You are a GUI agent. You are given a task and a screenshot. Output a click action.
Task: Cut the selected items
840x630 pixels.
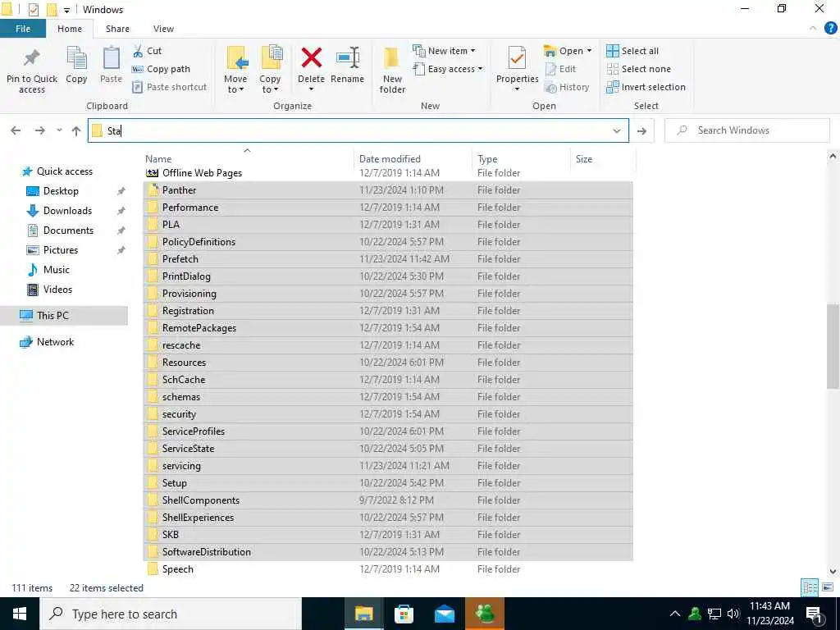point(148,51)
